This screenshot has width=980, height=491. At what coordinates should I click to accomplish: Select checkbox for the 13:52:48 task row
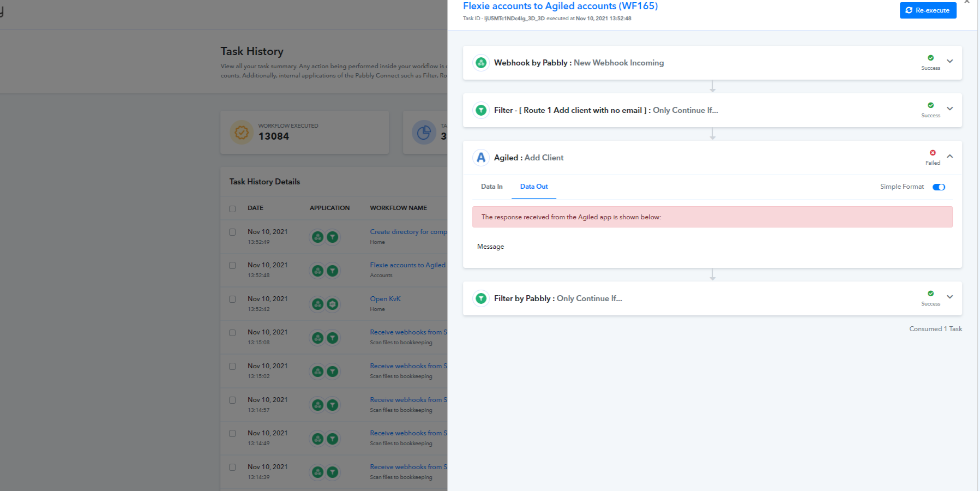232,265
